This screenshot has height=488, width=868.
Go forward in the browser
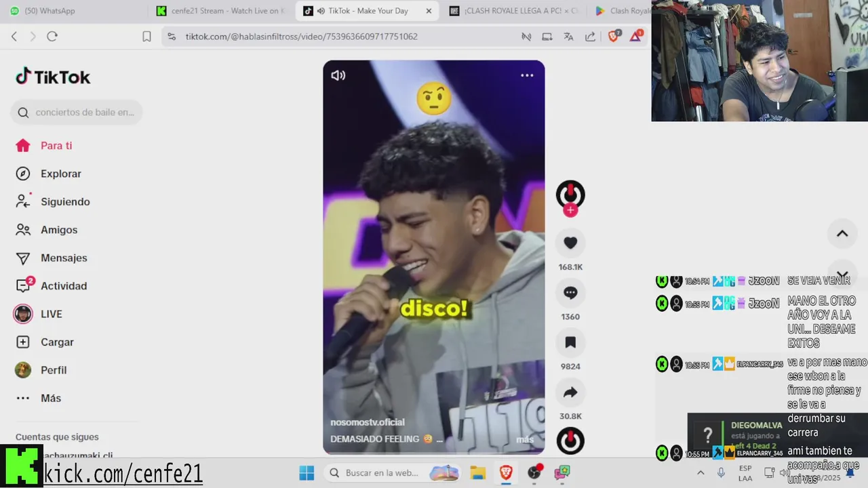[33, 37]
